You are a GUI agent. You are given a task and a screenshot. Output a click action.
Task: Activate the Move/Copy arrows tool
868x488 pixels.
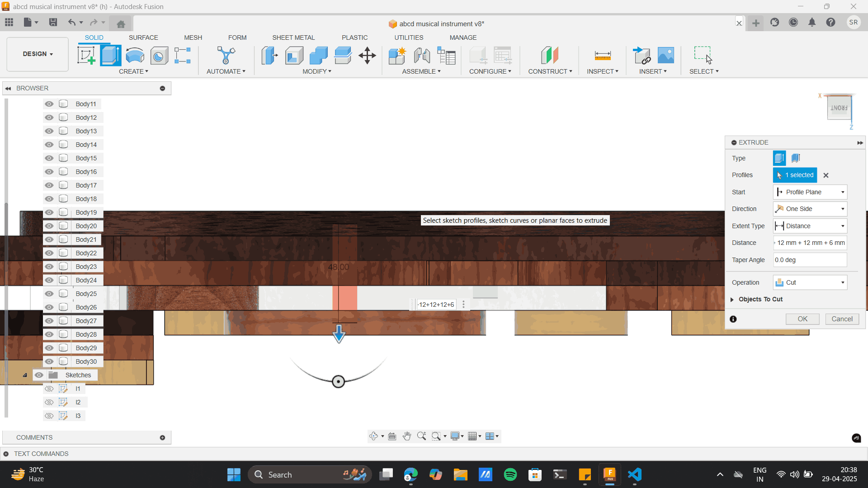coord(367,56)
